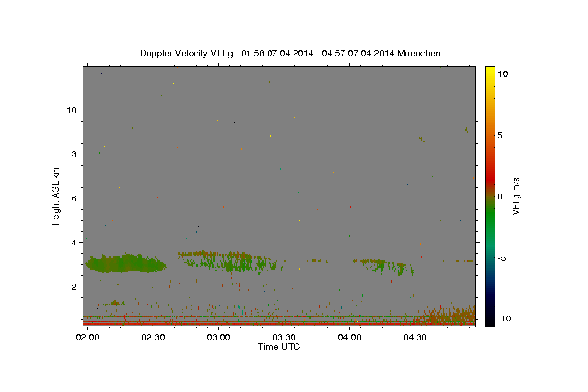Screen dimensions: 588x392
Task: Click the 04:00 time tick label
Action: 349,338
